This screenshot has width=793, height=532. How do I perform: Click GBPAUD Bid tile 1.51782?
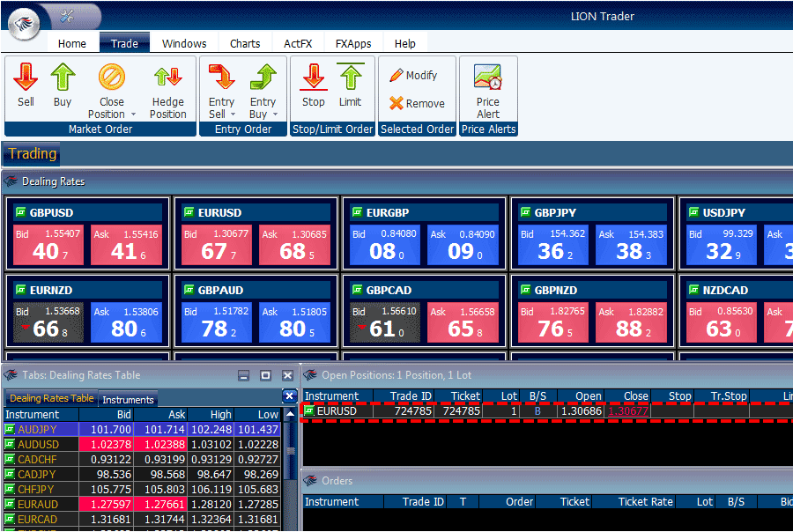tap(217, 322)
